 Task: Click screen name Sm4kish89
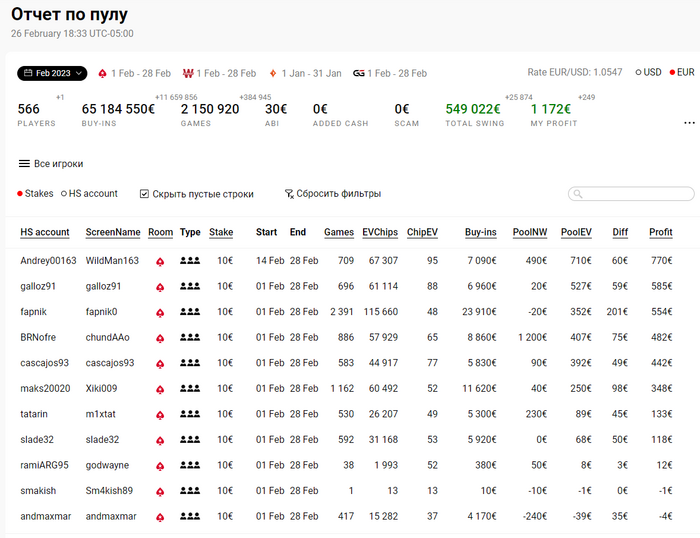click(109, 491)
